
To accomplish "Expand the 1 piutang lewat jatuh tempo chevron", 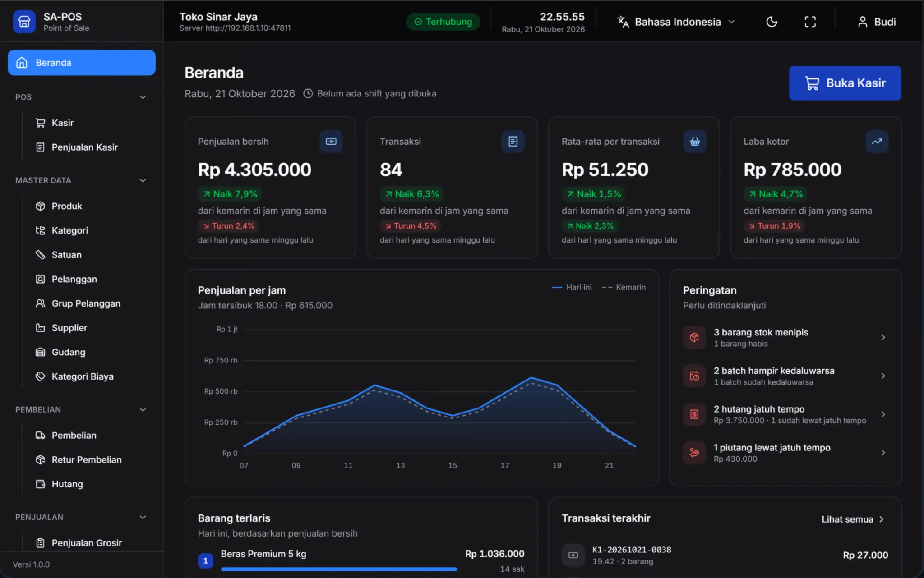I will pyautogui.click(x=883, y=453).
